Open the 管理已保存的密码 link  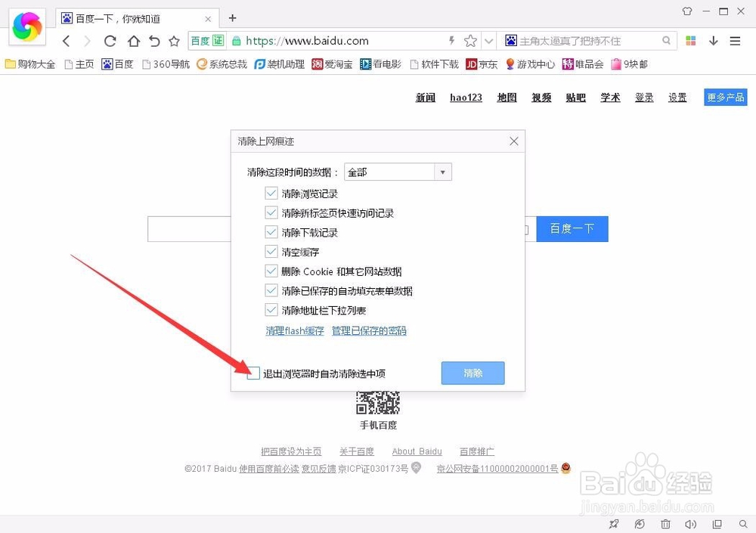[x=369, y=330]
